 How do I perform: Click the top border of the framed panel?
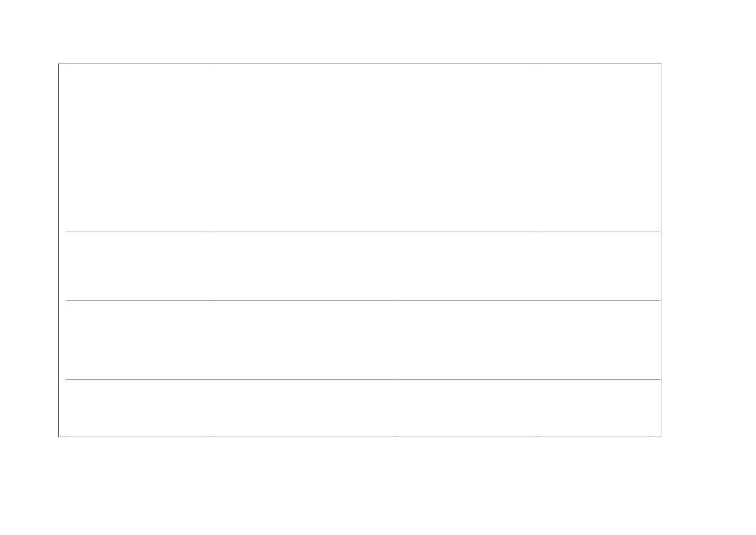(360, 63)
